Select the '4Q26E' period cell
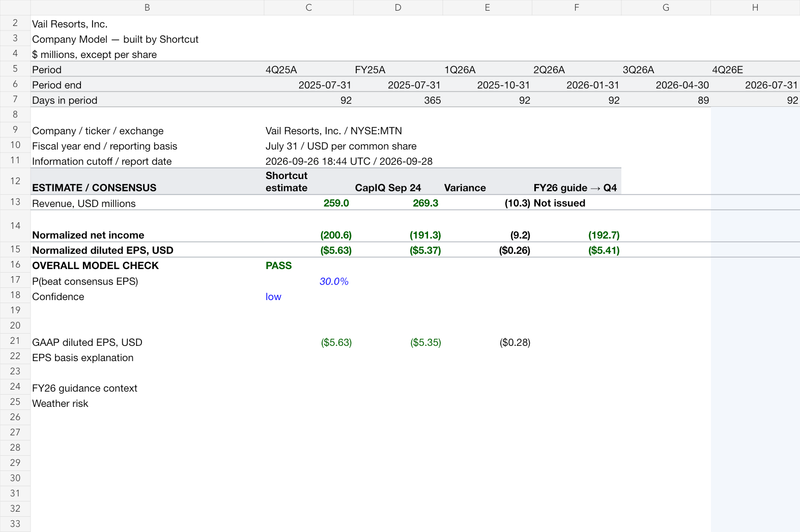The image size is (800, 532). [x=755, y=70]
